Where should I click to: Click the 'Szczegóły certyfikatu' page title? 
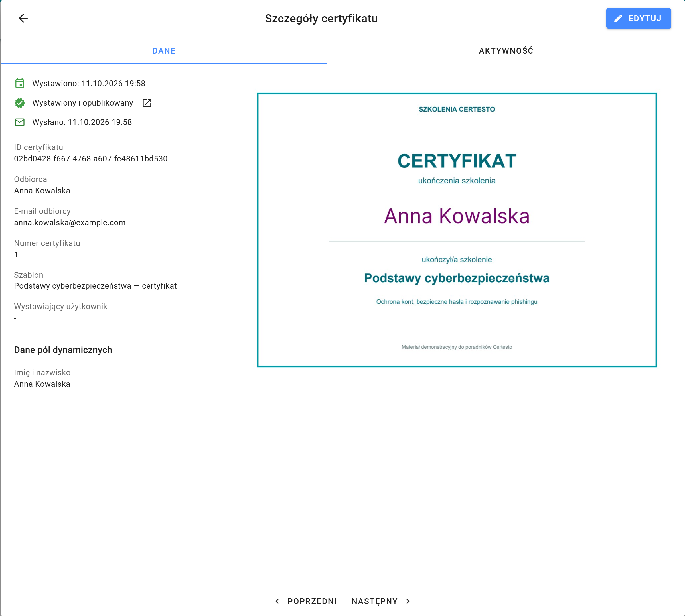tap(321, 18)
